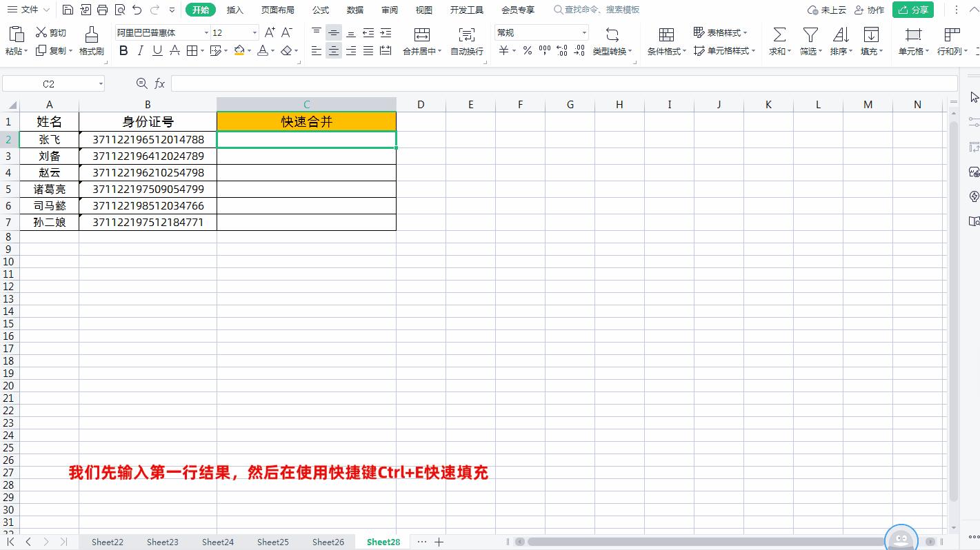Select the AutoSum (求和) tool
The height and width of the screenshot is (550, 980).
(779, 41)
